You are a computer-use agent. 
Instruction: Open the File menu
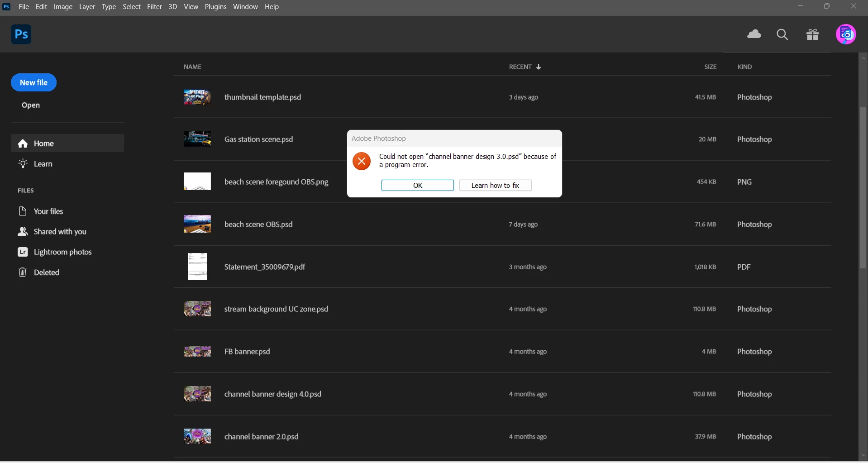(x=24, y=7)
